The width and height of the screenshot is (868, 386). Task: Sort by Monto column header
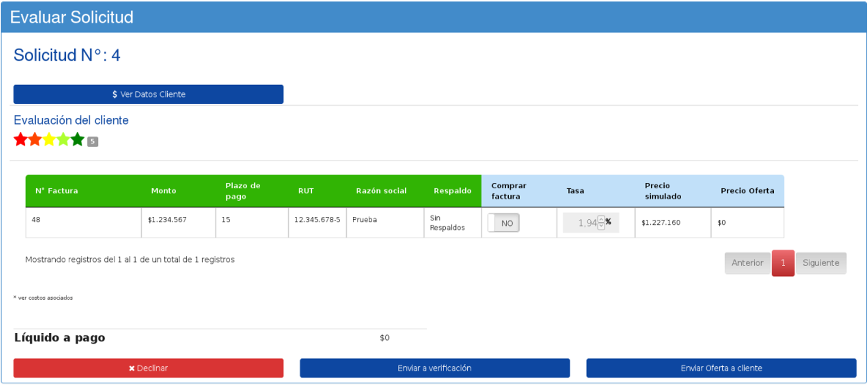click(178, 190)
